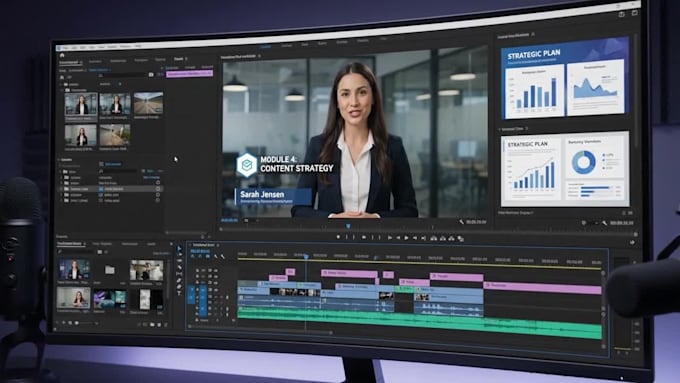Click the Extract button
680x383 pixels.
(443, 238)
